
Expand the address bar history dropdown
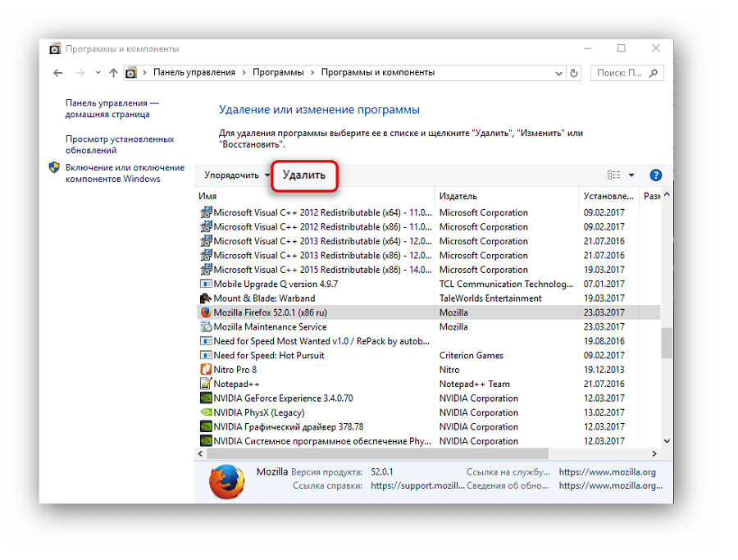point(554,73)
